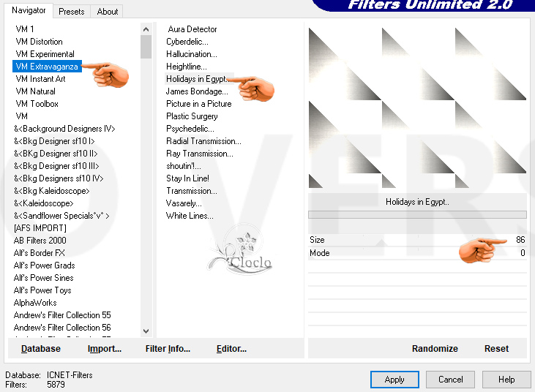Viewport: 535px width, 392px height.
Task: Choose the James Bondage... filter
Action: [197, 91]
